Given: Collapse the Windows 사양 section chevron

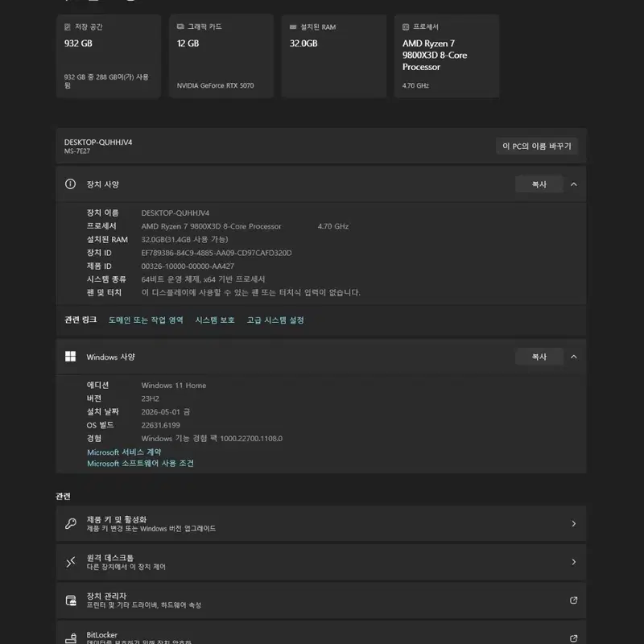Looking at the screenshot, I should tap(574, 357).
